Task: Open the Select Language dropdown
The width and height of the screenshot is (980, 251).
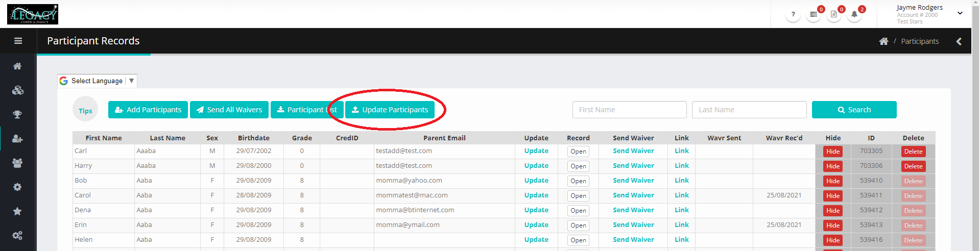Action: tap(97, 81)
